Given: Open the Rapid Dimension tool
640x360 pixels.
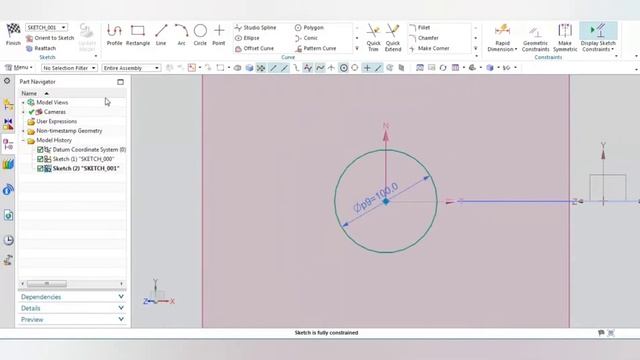Looking at the screenshot, I should click(502, 35).
